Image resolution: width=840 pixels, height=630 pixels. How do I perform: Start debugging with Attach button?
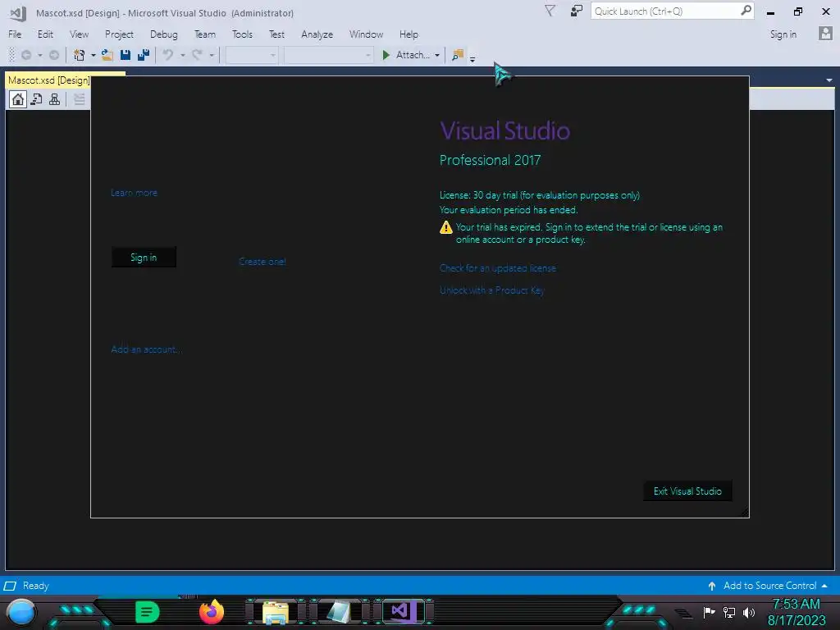[406, 55]
